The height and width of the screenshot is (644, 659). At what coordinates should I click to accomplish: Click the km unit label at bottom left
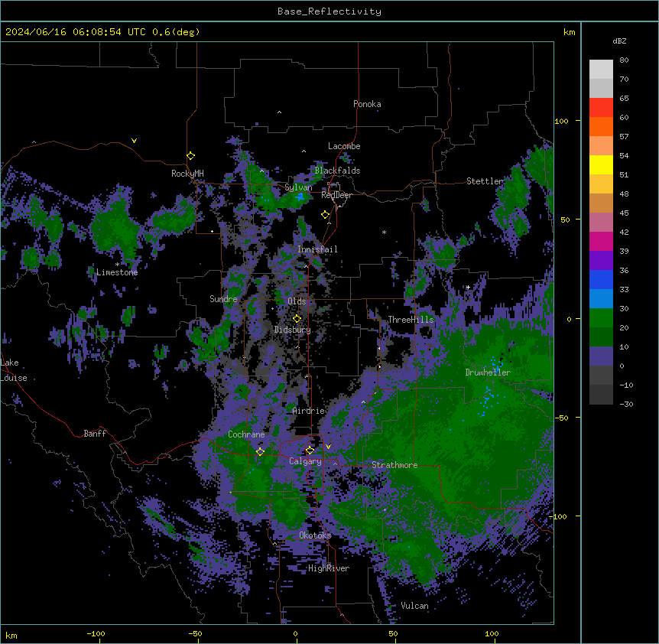11,635
